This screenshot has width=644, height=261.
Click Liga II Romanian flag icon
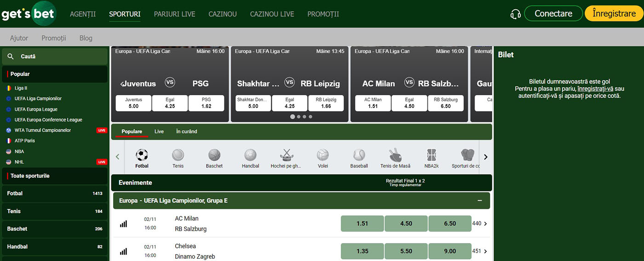(x=9, y=88)
